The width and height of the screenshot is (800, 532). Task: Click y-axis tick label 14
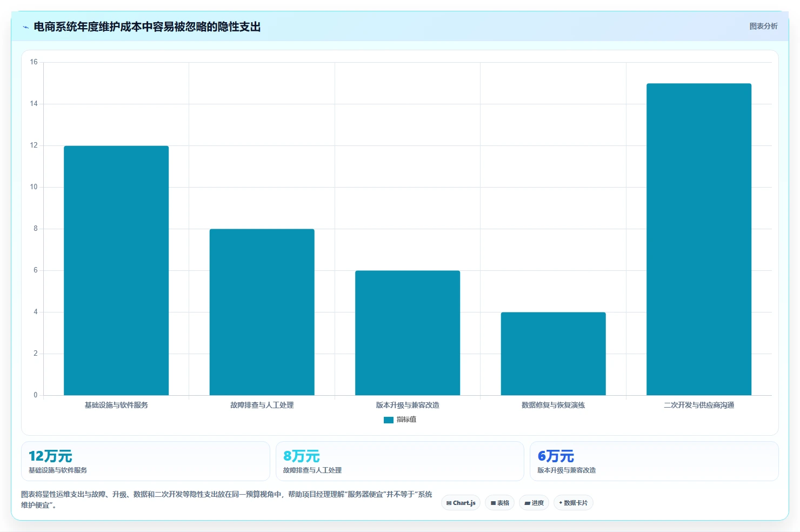pos(34,104)
